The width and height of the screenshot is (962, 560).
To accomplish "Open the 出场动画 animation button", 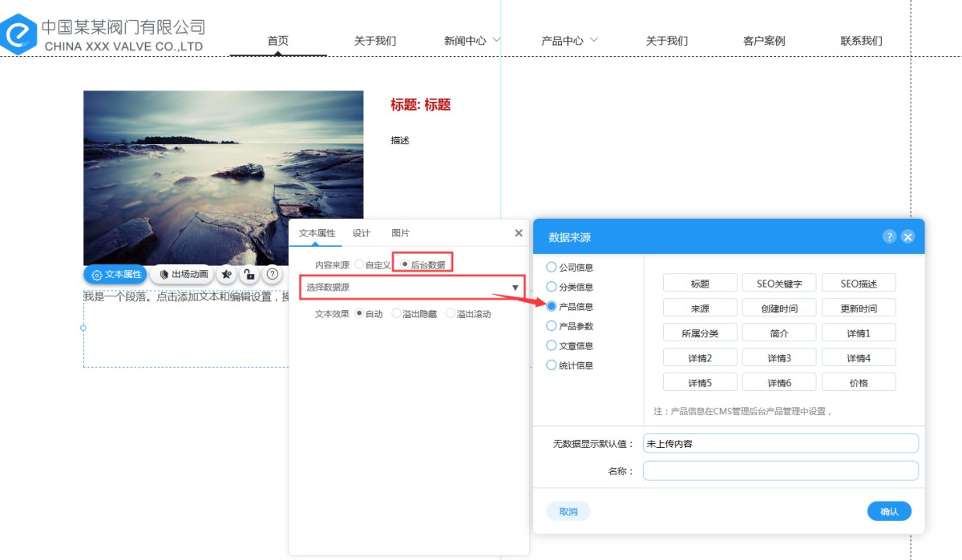I will pos(183,275).
